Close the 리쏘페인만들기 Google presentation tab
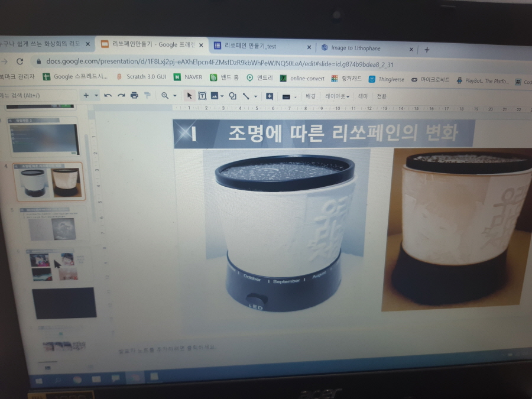The image size is (532, 399). click(201, 45)
